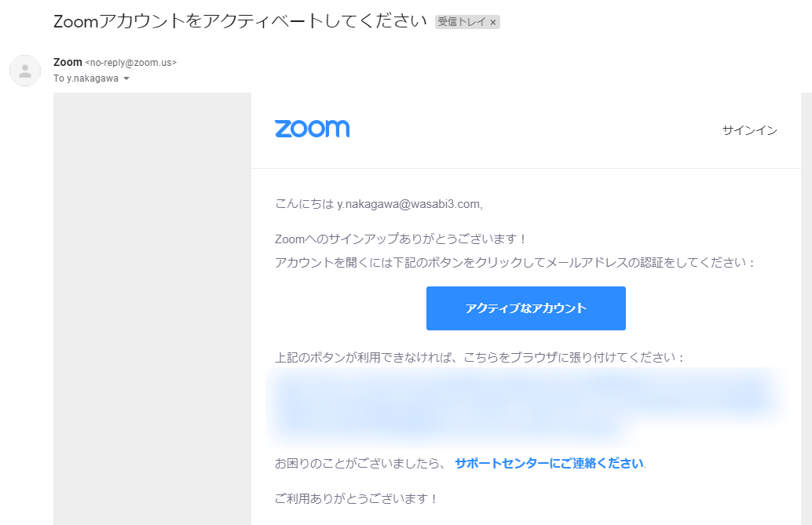Click y.nakagawa@wasabi3.com in the greeting
The width and height of the screenshot is (812, 525).
[x=408, y=204]
